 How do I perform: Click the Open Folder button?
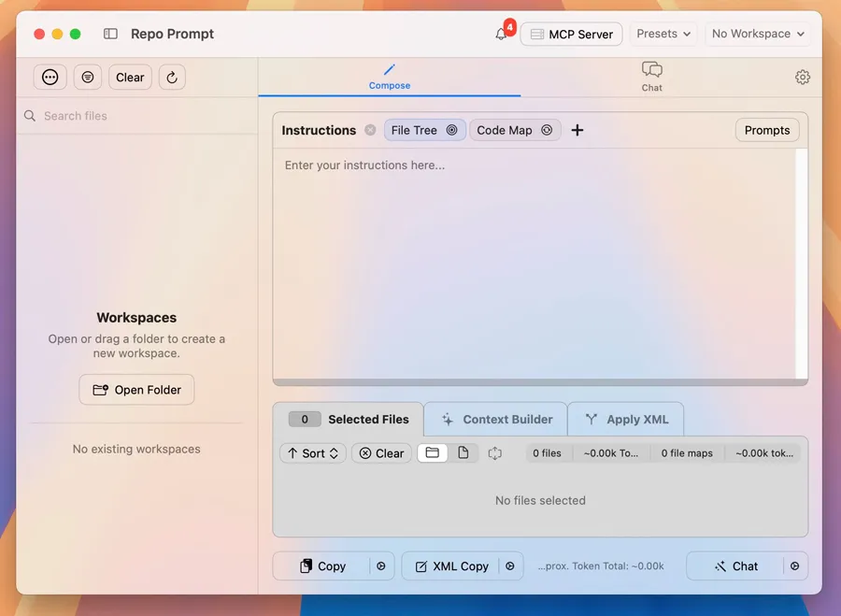coord(136,390)
